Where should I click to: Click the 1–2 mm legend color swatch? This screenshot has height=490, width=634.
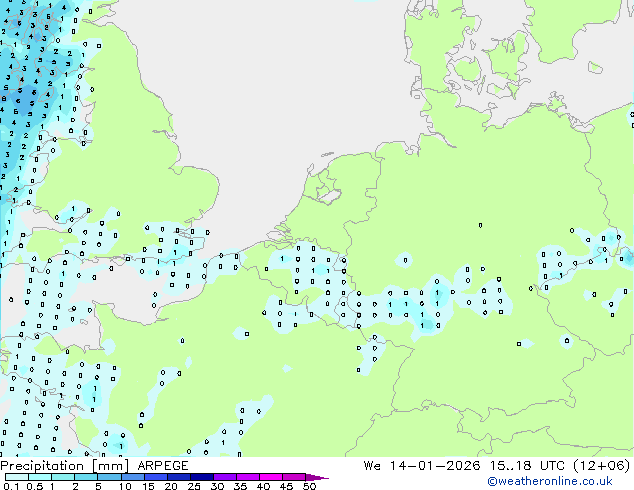(63, 477)
